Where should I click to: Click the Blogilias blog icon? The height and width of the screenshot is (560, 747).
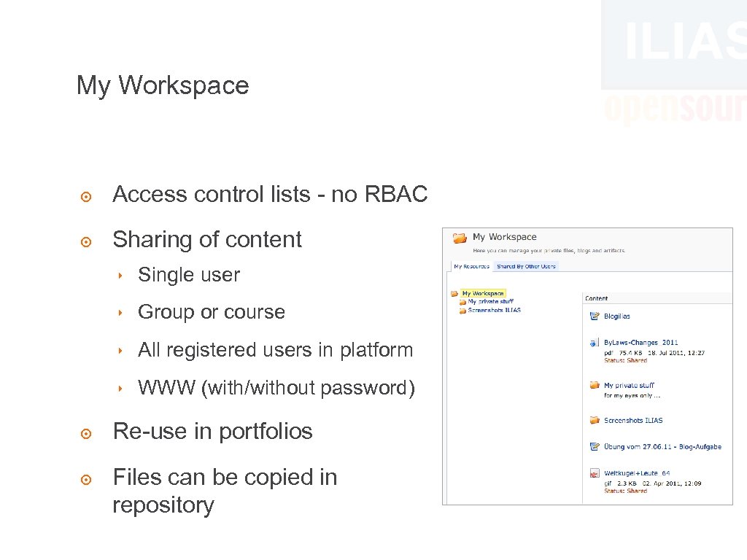594,316
